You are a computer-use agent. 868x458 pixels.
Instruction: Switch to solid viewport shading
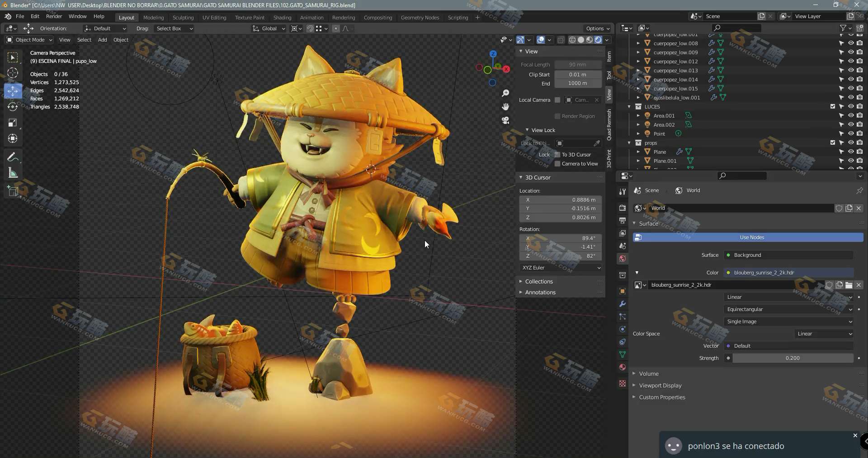click(581, 40)
